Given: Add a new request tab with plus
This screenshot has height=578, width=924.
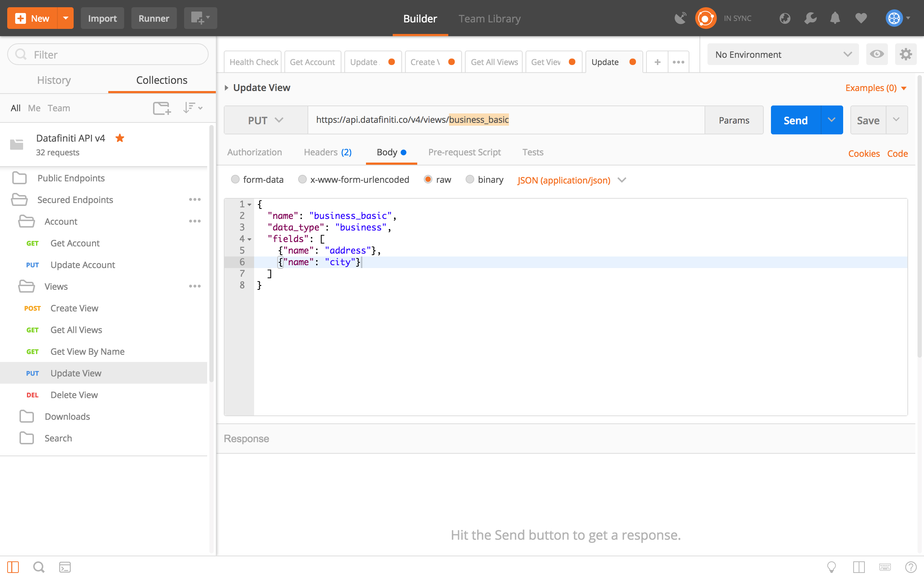Looking at the screenshot, I should (657, 62).
